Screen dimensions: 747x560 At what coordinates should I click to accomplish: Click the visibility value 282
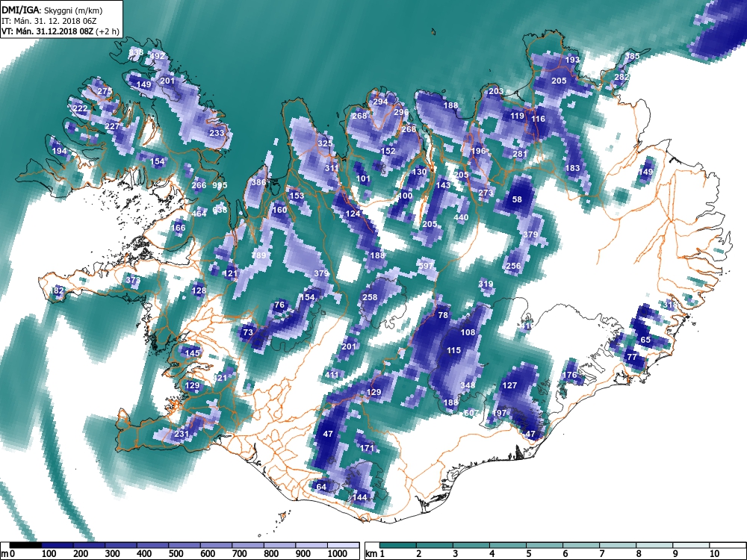click(x=622, y=77)
